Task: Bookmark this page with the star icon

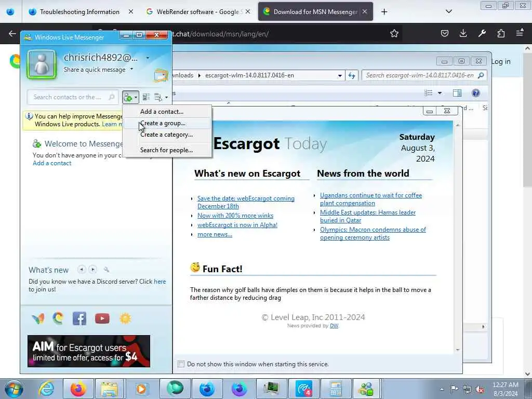Action: [394, 33]
